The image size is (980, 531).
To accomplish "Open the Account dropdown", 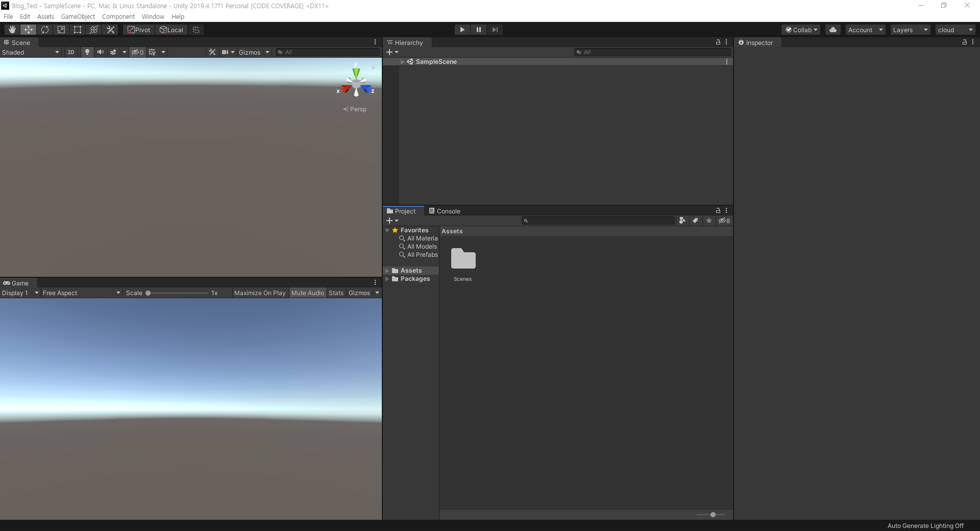I will coord(865,30).
